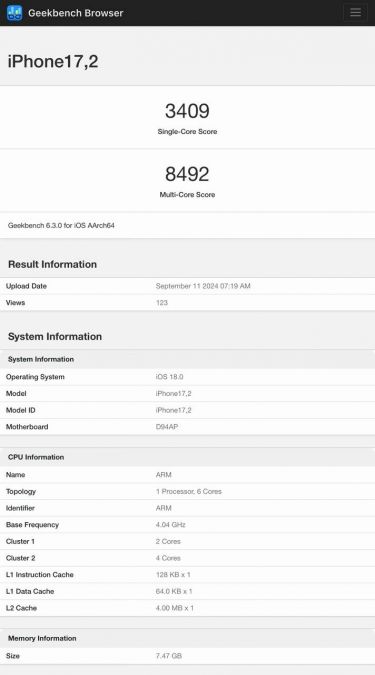Click the Geekbench logo icon
375x675 pixels.
click(15, 13)
